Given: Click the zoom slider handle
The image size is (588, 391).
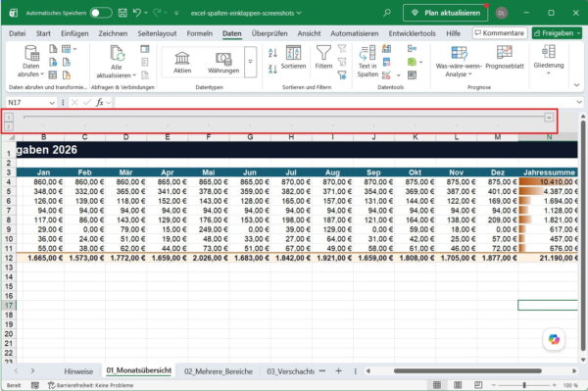Looking at the screenshot, I should pyautogui.click(x=524, y=385).
